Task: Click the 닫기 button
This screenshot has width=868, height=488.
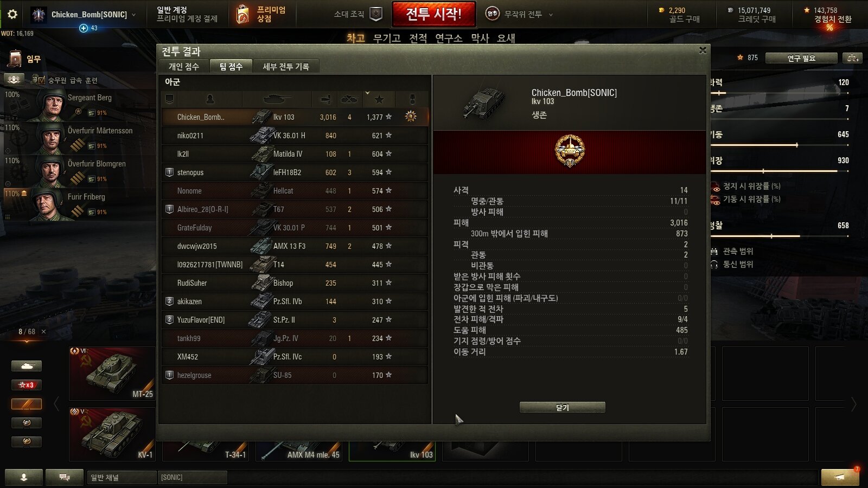Action: click(x=562, y=407)
